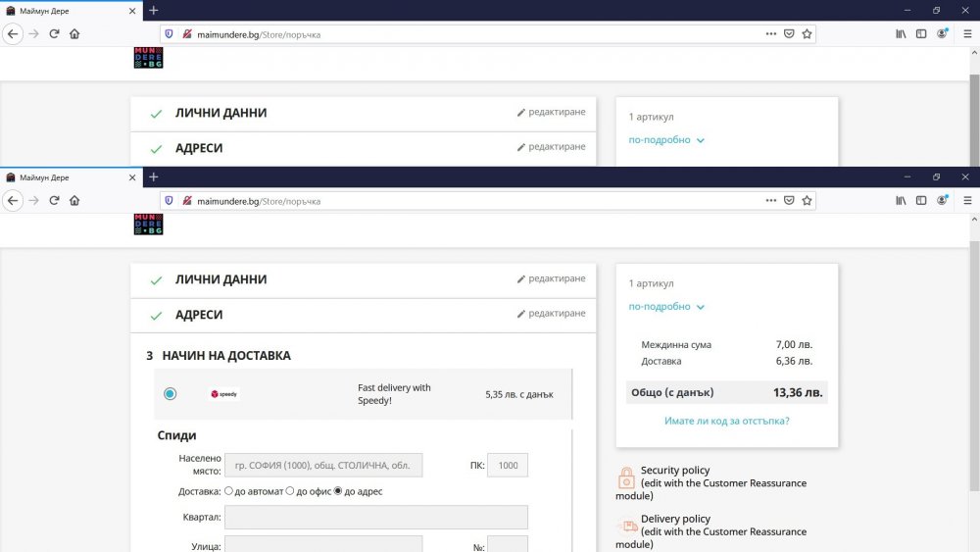Click the street number (№) field
980x552 pixels.
508,544
